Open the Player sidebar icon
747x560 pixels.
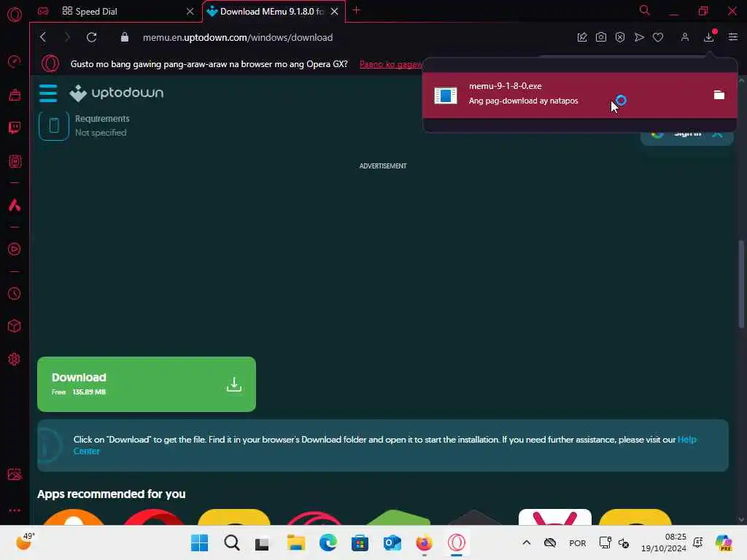[15, 249]
